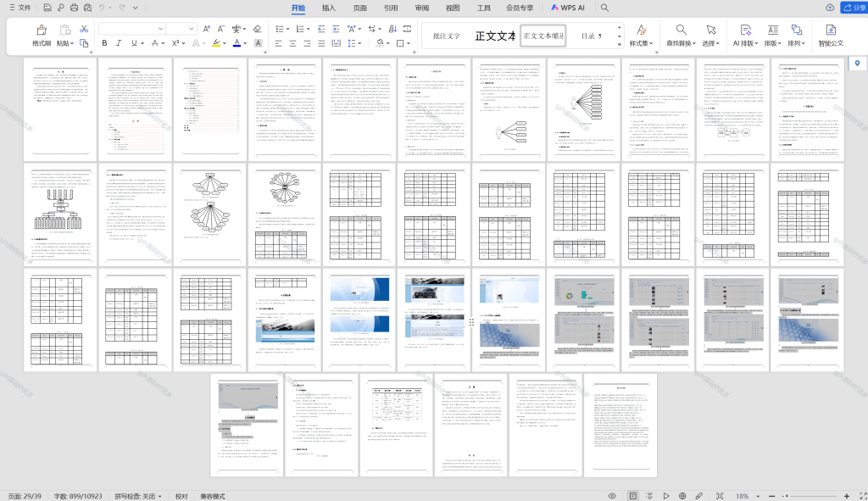This screenshot has height=501, width=868.
Task: Click the Save icon in quick access bar
Action: pos(47,8)
